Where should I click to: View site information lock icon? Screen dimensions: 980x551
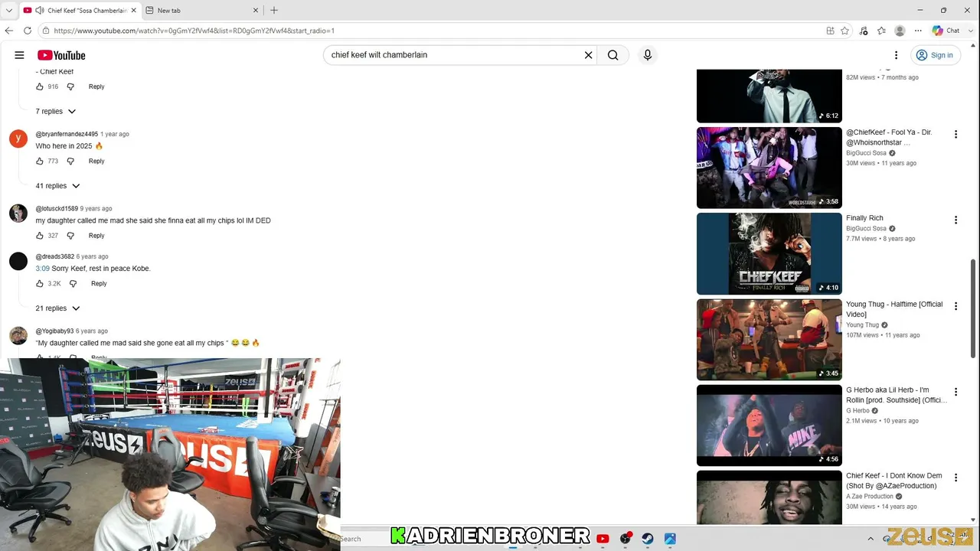coord(46,31)
